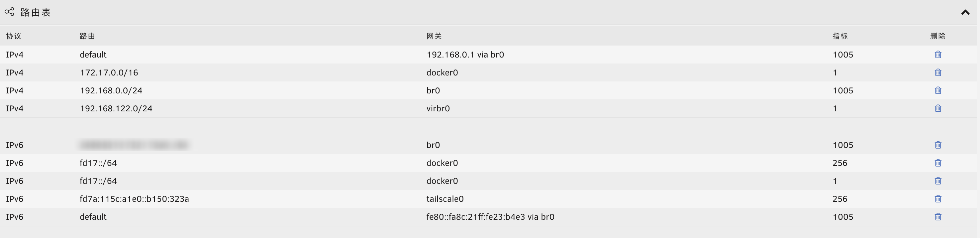
Task: Click the share icon beside 路由表
Action: pyautogui.click(x=10, y=12)
